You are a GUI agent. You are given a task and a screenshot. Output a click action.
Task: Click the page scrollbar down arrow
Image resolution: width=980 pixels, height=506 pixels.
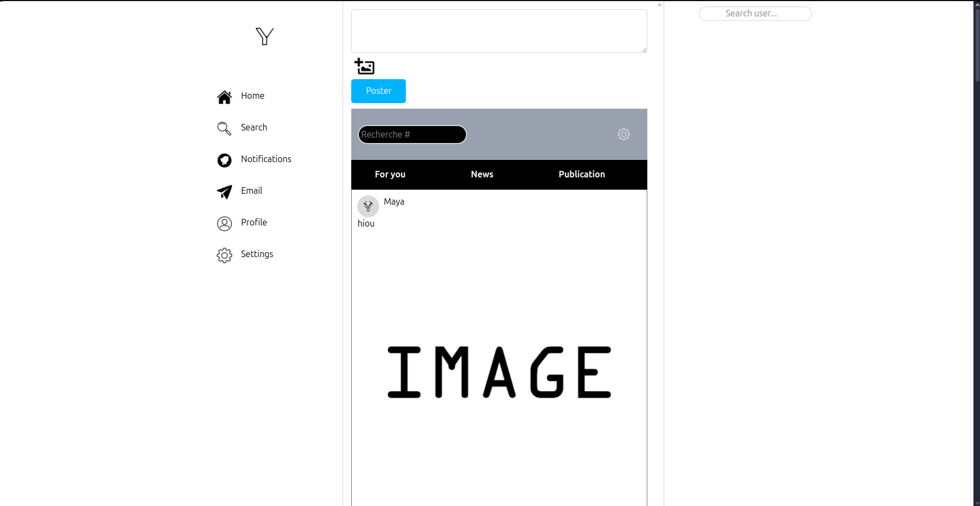pyautogui.click(x=976, y=502)
